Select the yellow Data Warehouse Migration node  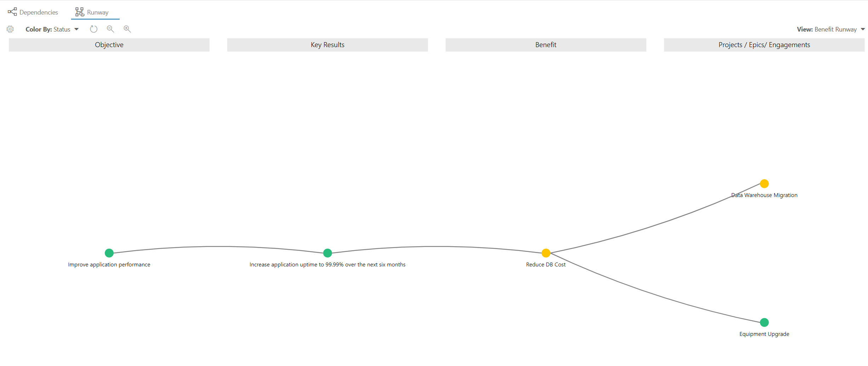[764, 184]
